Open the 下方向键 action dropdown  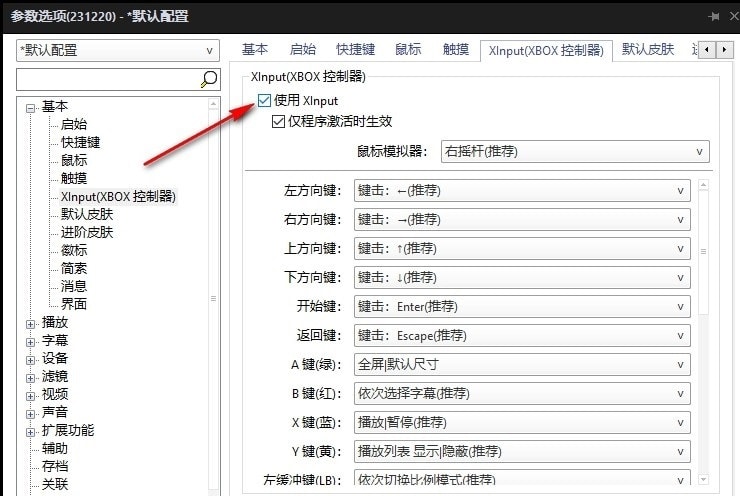(522, 277)
